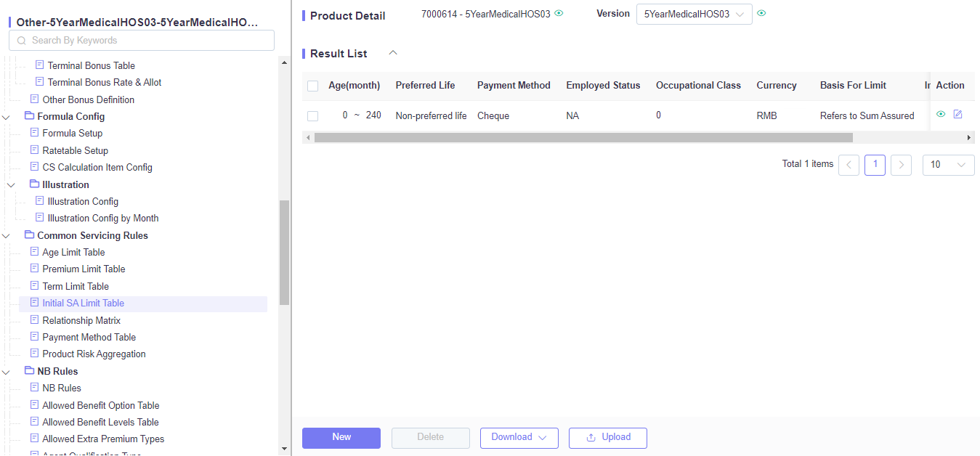This screenshot has height=456, width=980.
Task: Click the Ratetable Setup document icon
Action: pos(34,150)
